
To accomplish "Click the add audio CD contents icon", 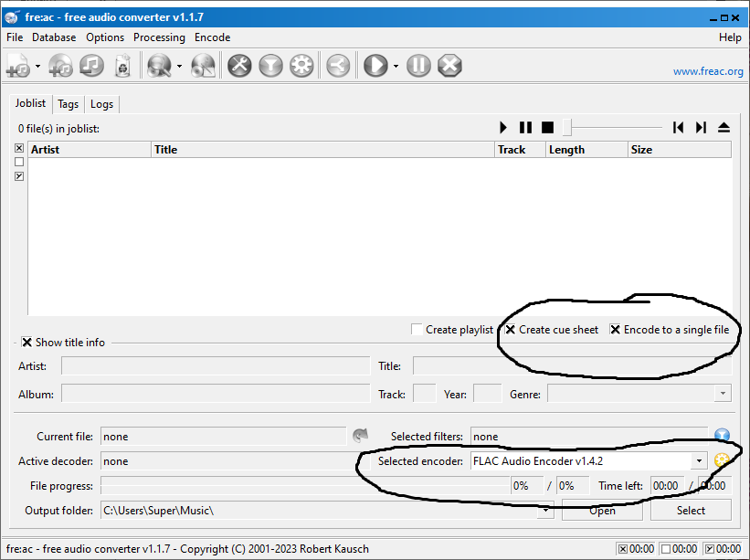I will tap(60, 66).
